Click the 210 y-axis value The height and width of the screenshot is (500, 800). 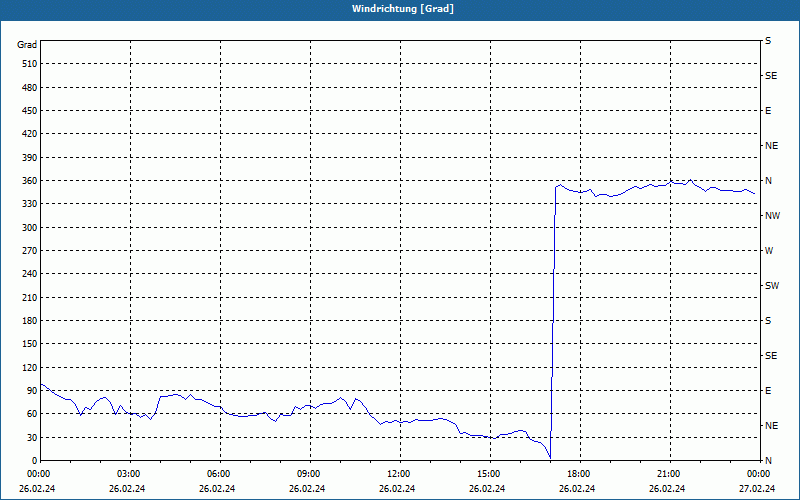30,297
